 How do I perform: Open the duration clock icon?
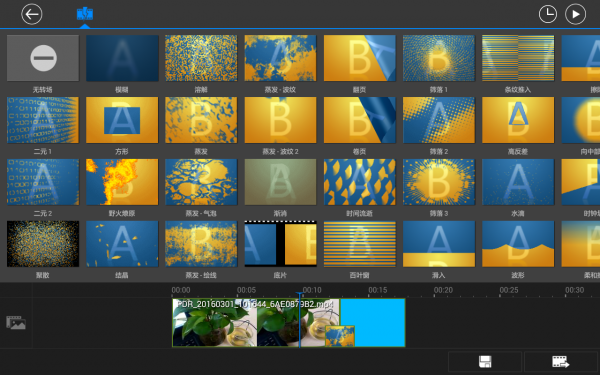(548, 14)
